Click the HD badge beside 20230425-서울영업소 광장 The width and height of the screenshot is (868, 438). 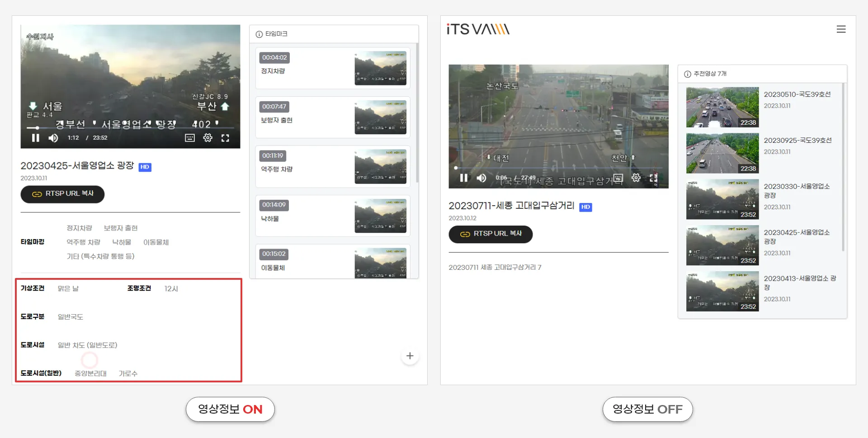[x=145, y=167]
